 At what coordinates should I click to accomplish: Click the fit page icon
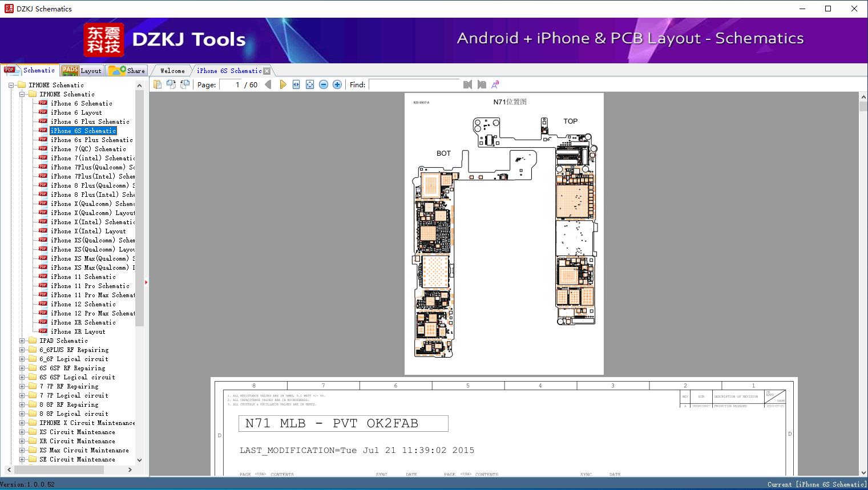coord(310,84)
